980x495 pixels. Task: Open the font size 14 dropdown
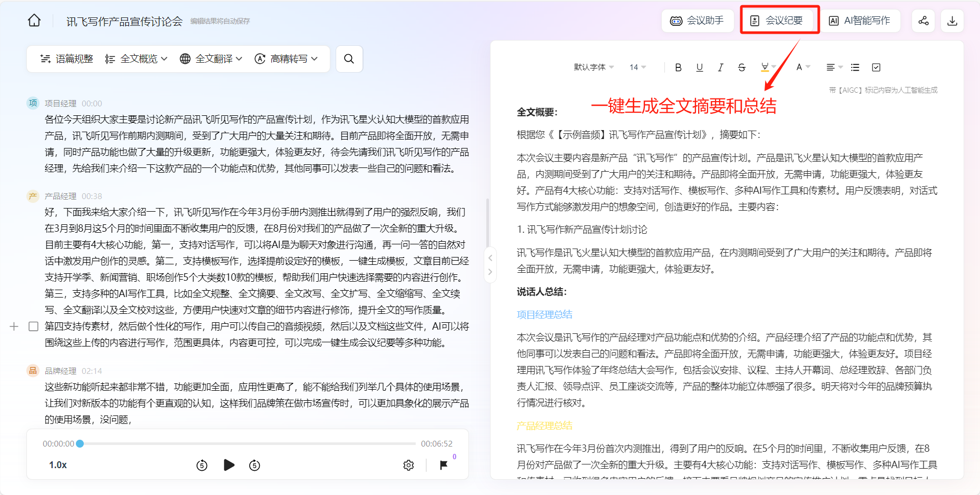click(x=638, y=67)
